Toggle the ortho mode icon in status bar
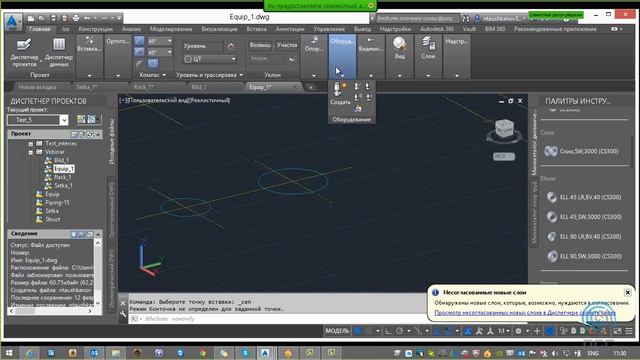The width and height of the screenshot is (640, 360). pos(388,331)
